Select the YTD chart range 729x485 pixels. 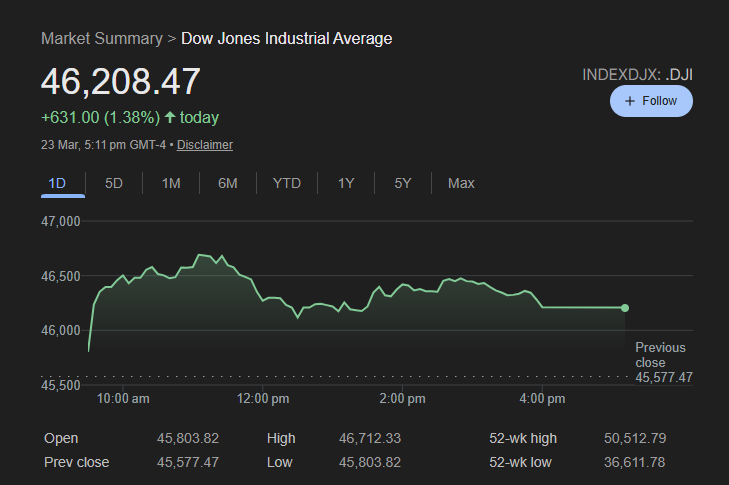[x=287, y=183]
